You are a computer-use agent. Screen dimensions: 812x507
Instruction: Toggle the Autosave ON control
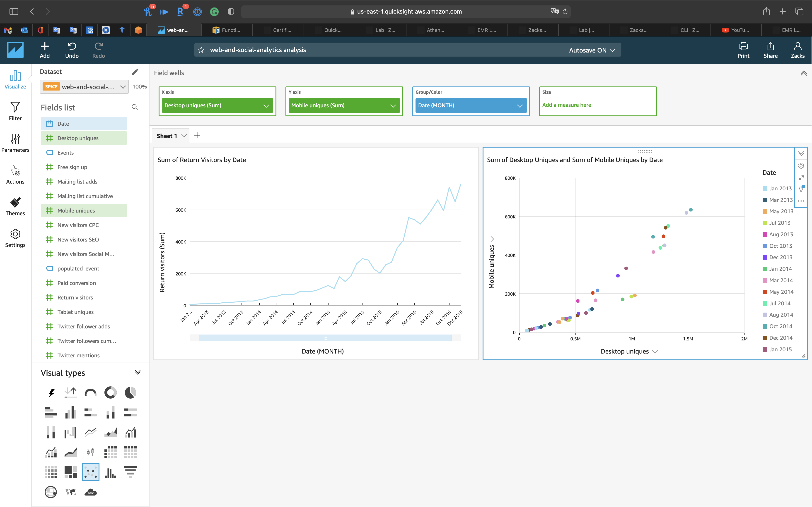tap(592, 50)
